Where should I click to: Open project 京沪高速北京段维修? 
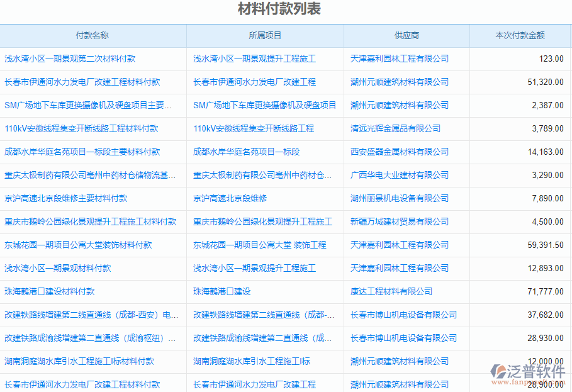229,198
